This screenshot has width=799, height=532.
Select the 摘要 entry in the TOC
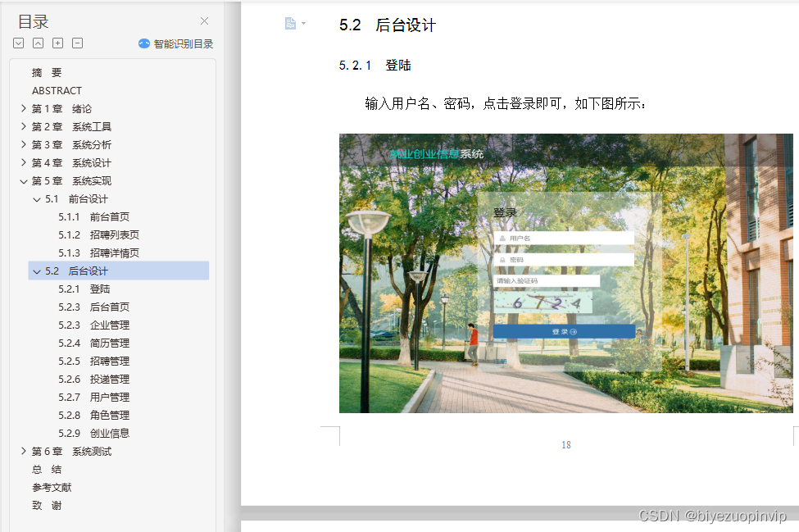click(47, 72)
